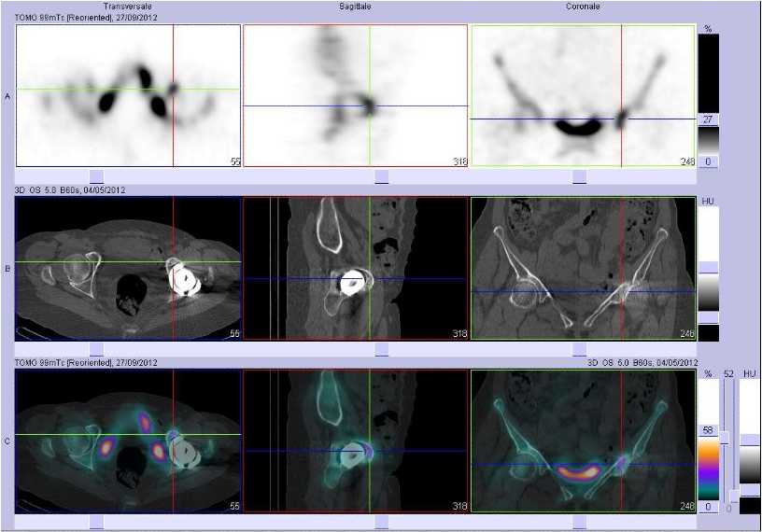
Task: Click slice scrollbar thumb under row B transversal view
Action: 97,349
